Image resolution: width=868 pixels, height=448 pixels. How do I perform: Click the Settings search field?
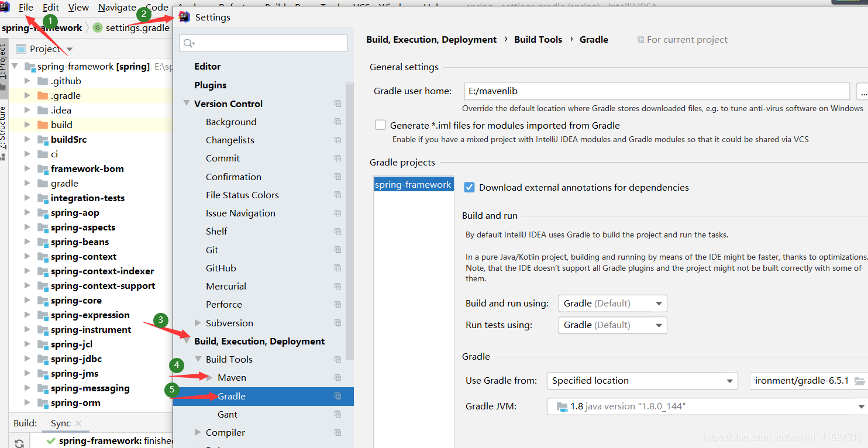(x=263, y=43)
